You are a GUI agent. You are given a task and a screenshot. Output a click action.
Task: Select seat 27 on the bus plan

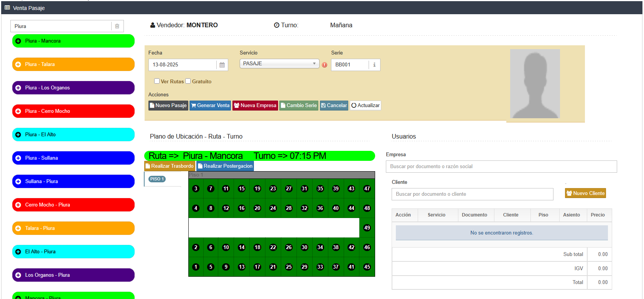[x=289, y=188]
